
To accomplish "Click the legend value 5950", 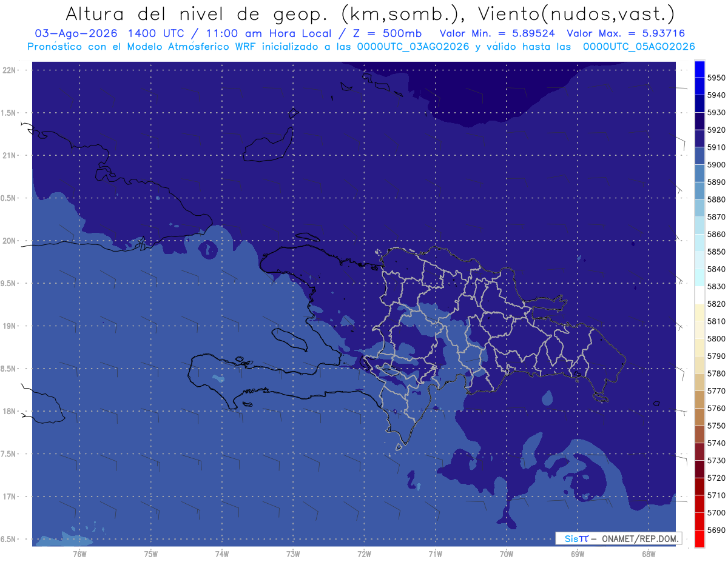I will pyautogui.click(x=716, y=78).
